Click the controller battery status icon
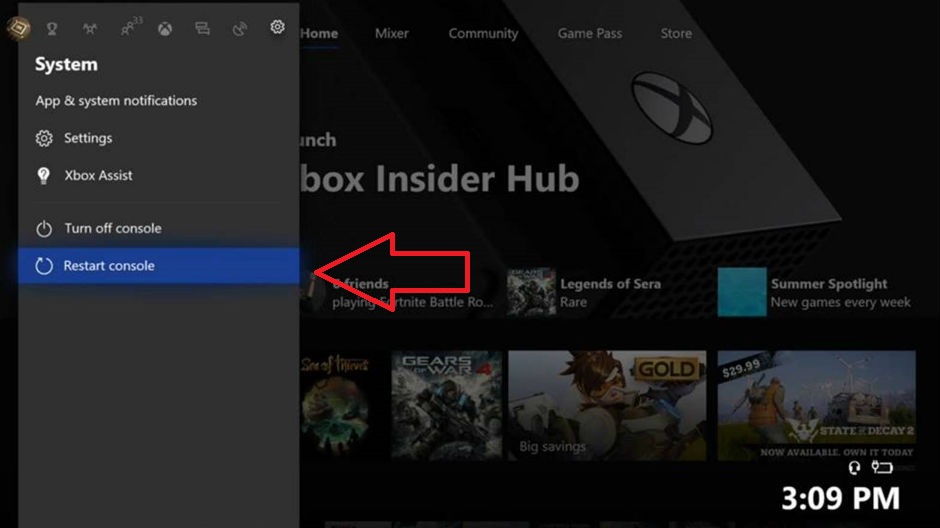This screenshot has width=940, height=528. coord(882,467)
